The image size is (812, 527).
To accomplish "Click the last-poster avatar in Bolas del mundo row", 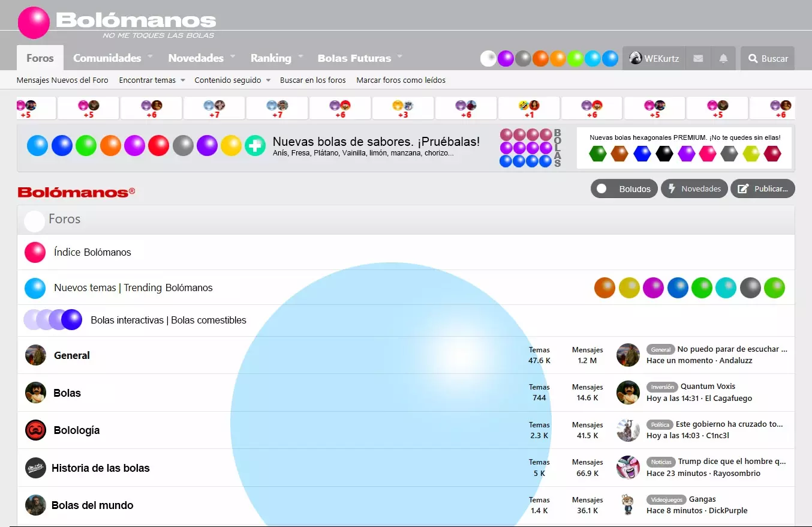I will (628, 505).
